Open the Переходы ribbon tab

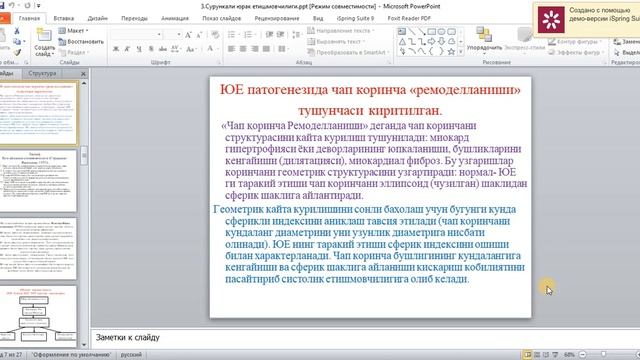134,18
